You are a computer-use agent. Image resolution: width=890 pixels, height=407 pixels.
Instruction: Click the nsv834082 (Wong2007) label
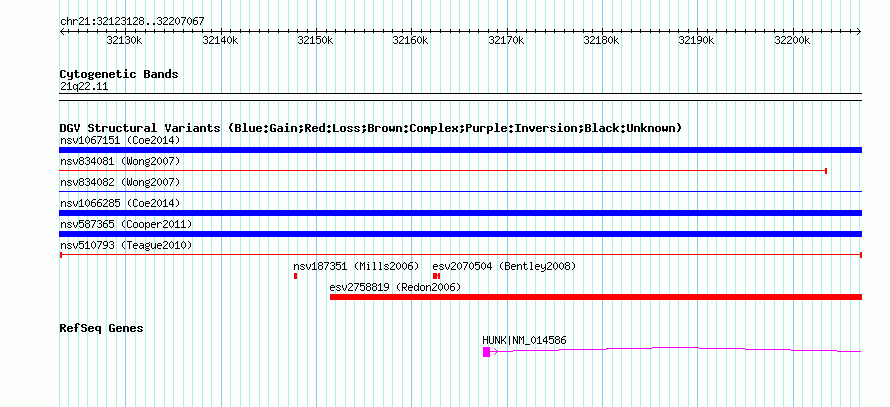[x=120, y=182]
